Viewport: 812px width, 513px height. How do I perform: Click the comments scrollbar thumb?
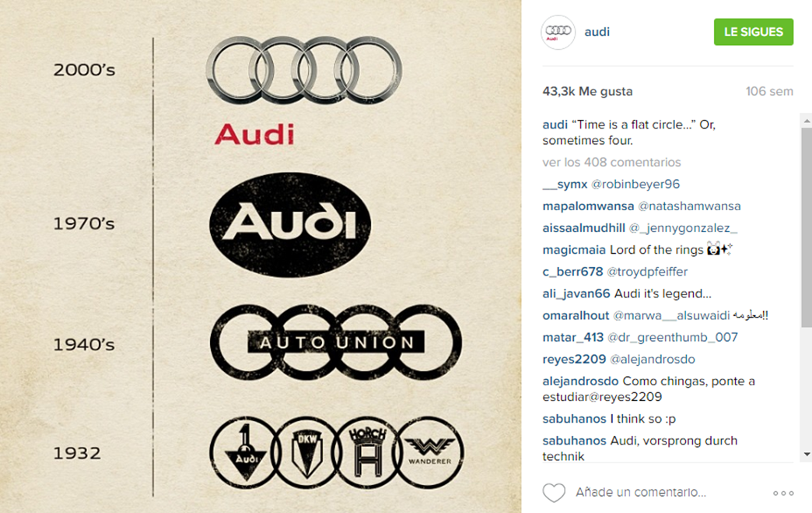point(807,227)
